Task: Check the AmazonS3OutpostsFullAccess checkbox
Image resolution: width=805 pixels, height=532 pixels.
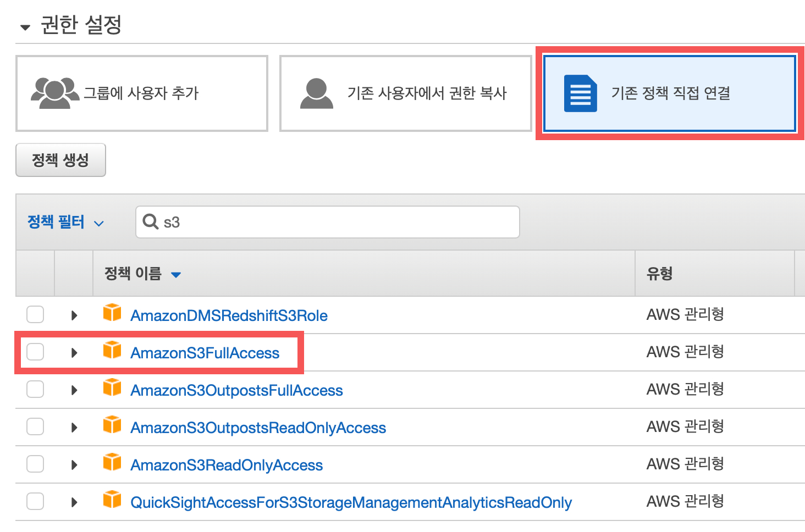Action: click(x=35, y=389)
